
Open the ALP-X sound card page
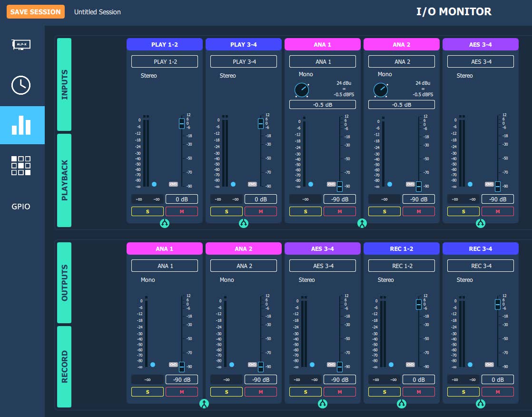tap(21, 44)
